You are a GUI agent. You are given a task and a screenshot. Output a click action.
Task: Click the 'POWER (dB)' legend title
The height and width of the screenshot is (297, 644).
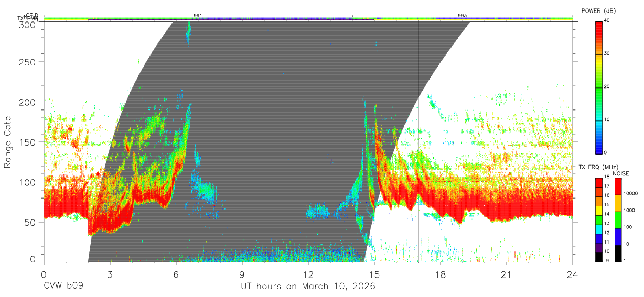(x=598, y=11)
